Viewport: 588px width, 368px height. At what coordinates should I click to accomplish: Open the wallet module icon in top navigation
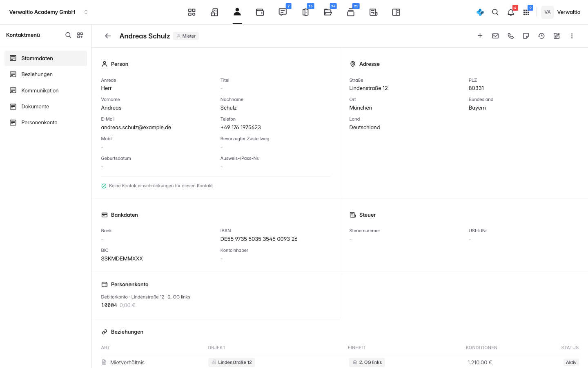pos(260,12)
